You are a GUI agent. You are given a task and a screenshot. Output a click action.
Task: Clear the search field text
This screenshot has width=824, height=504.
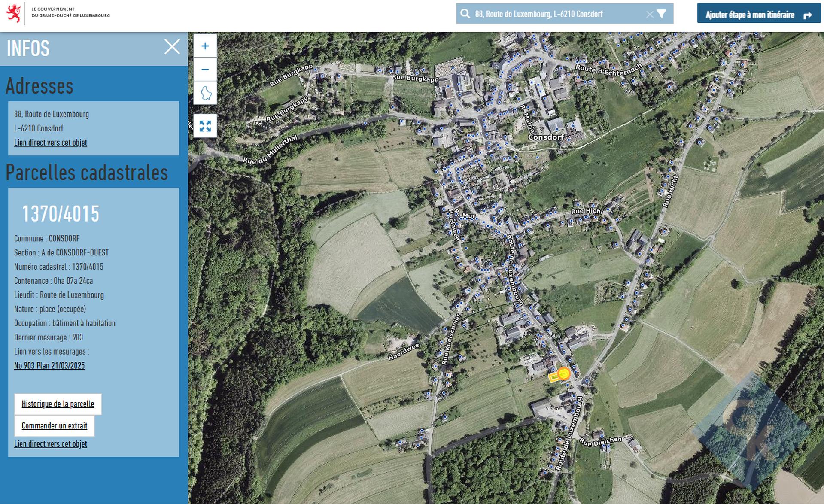[649, 14]
